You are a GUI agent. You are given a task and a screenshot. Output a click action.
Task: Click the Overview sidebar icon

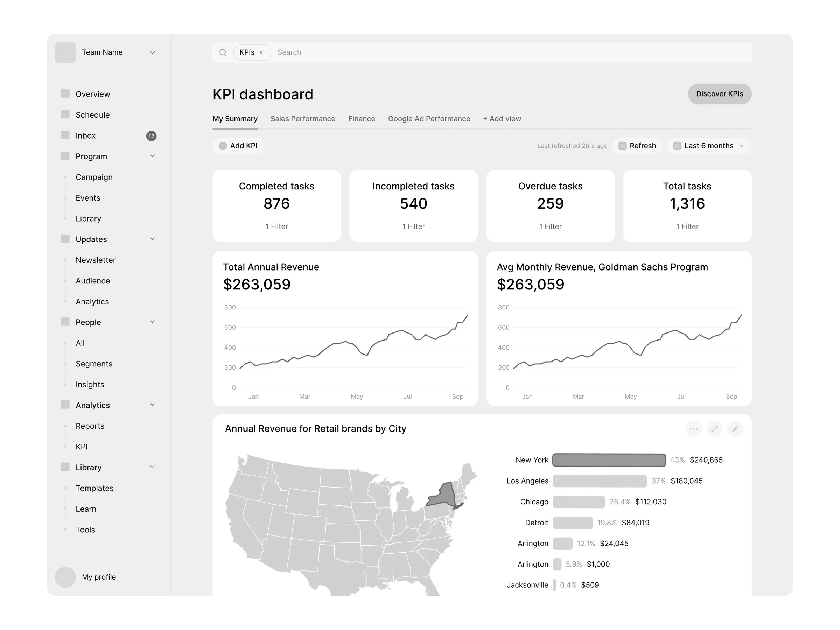coord(65,93)
